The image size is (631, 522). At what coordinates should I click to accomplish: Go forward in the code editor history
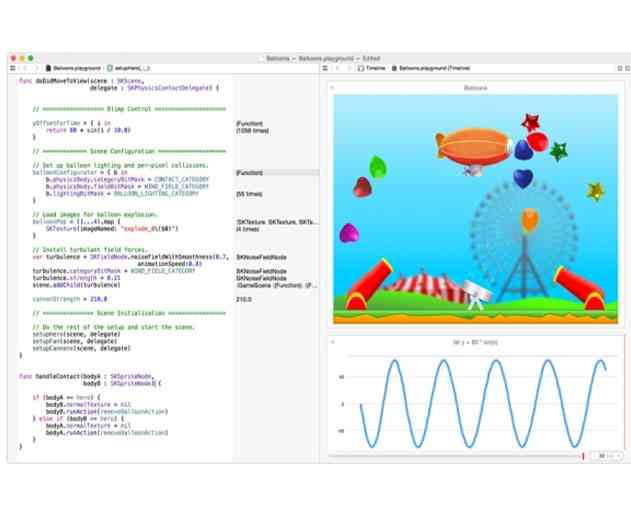click(x=35, y=68)
